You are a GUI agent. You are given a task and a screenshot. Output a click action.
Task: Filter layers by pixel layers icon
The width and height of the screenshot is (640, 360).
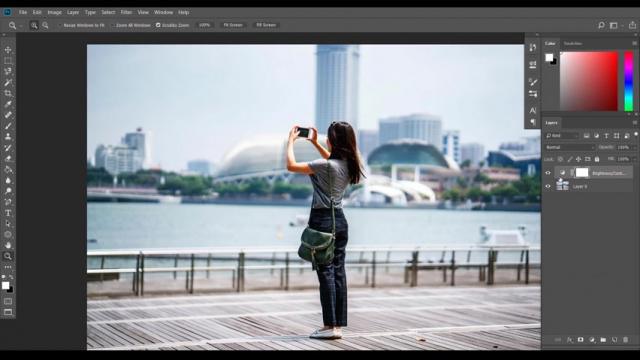point(586,136)
